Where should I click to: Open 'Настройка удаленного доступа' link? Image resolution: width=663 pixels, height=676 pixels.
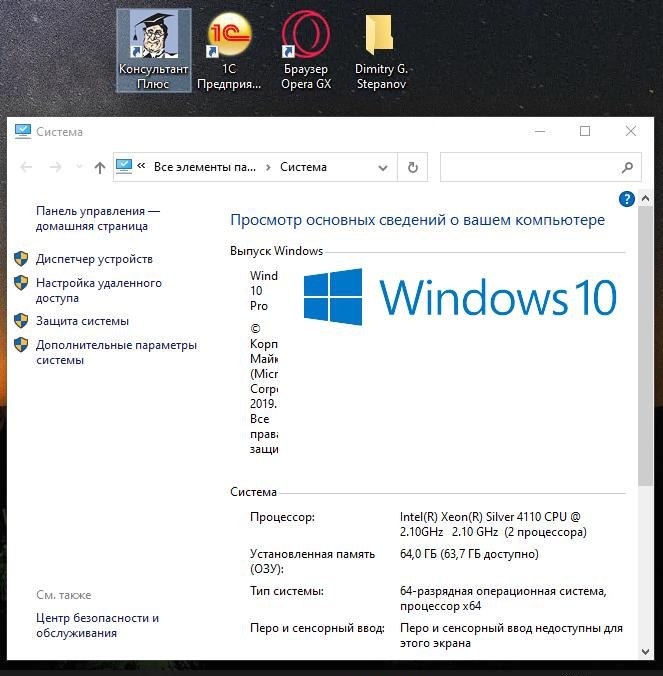pyautogui.click(x=99, y=291)
